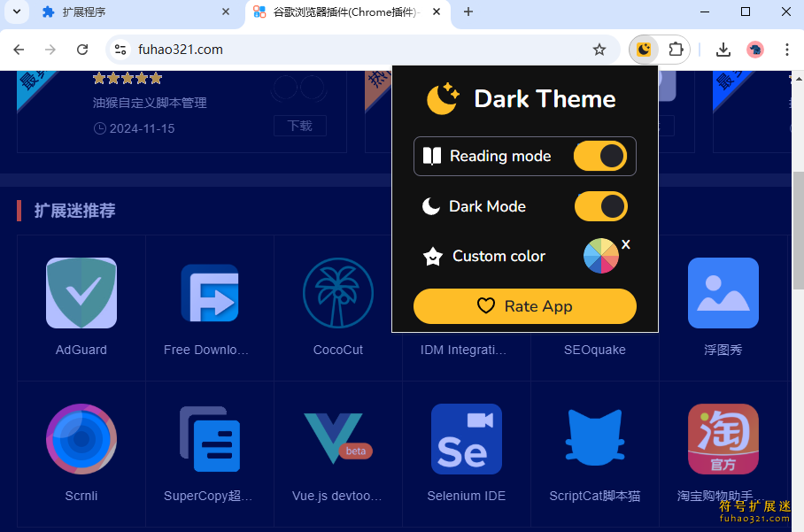Open the Free Download Manager icon
The image size is (804, 532).
click(x=210, y=293)
